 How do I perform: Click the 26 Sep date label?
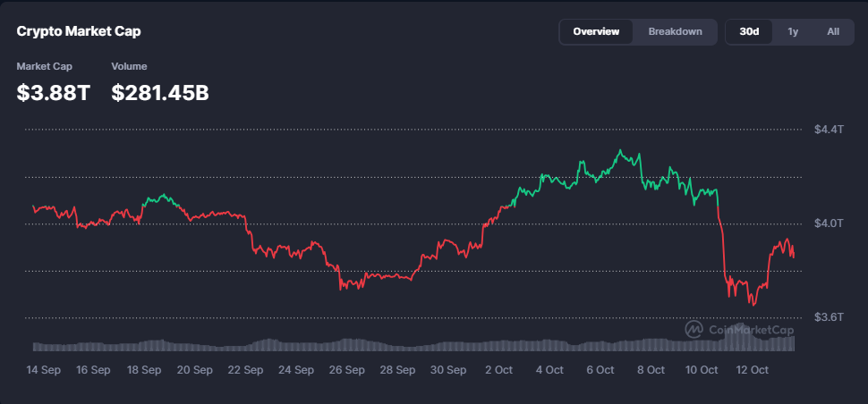pyautogui.click(x=346, y=369)
